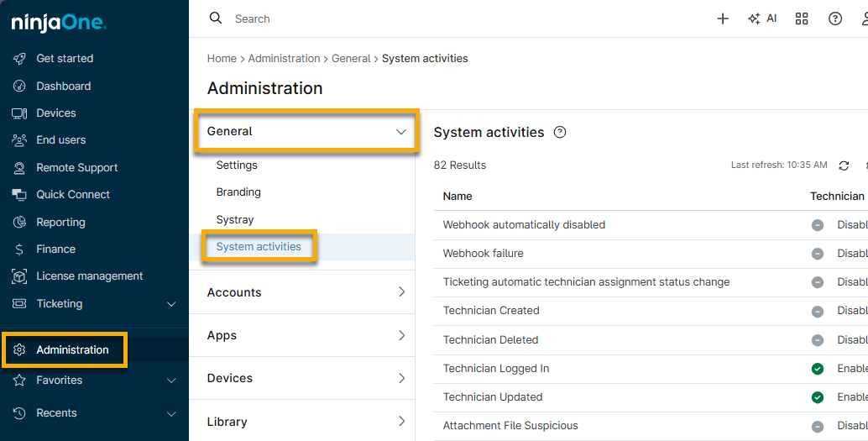This screenshot has height=441, width=868.
Task: Expand the Favorites sidebar menu
Action: [171, 381]
